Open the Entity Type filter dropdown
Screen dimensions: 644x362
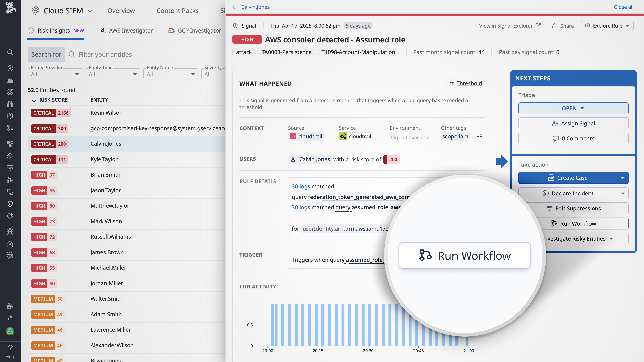click(113, 74)
